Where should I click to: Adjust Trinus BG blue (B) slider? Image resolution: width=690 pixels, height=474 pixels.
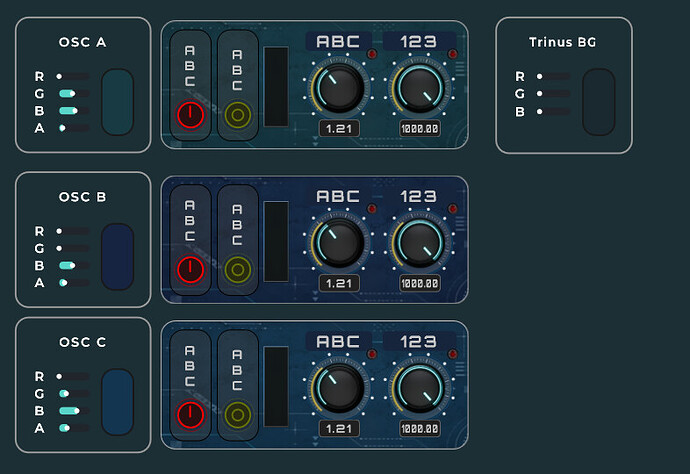click(554, 111)
